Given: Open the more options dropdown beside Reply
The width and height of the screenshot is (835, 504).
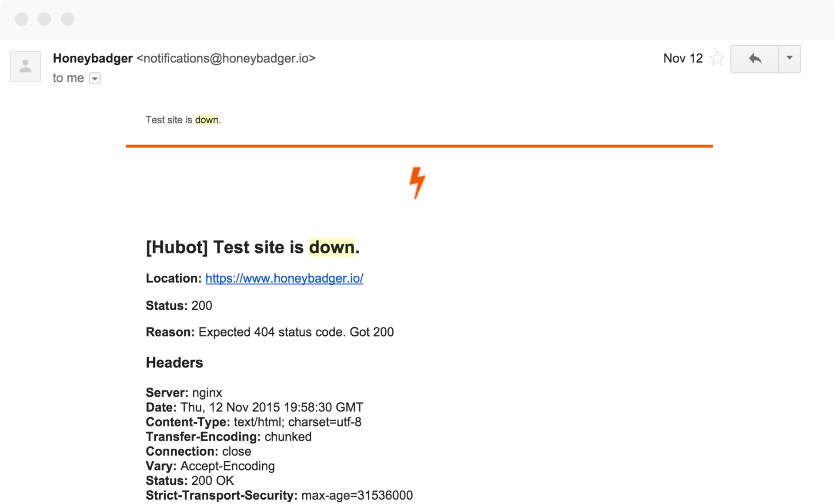Looking at the screenshot, I should pos(789,59).
